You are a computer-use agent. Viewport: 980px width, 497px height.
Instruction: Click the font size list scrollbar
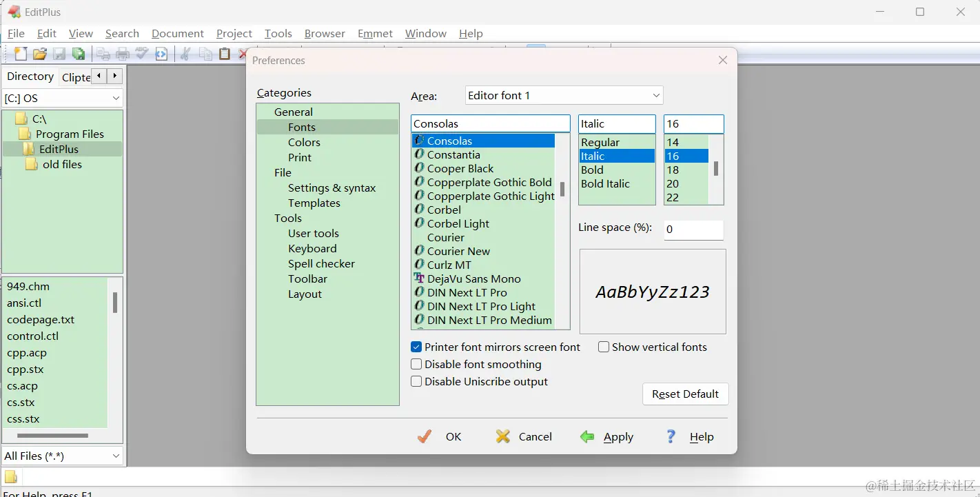click(x=716, y=170)
